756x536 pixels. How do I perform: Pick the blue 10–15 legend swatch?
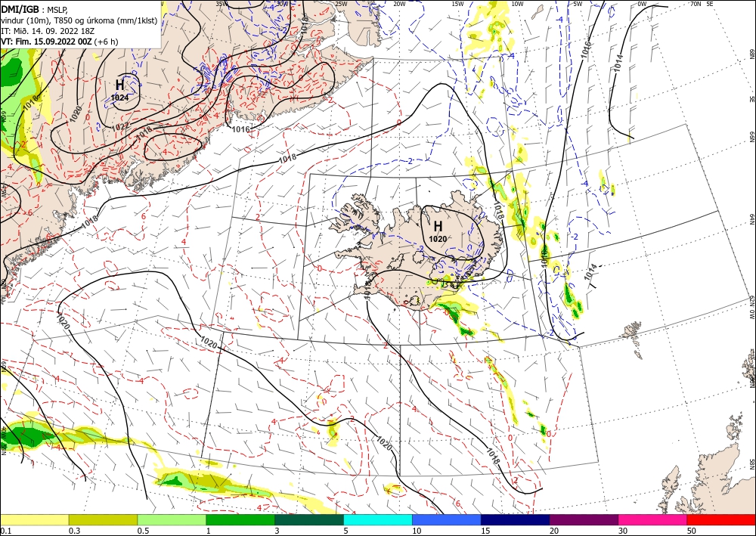pos(447,519)
